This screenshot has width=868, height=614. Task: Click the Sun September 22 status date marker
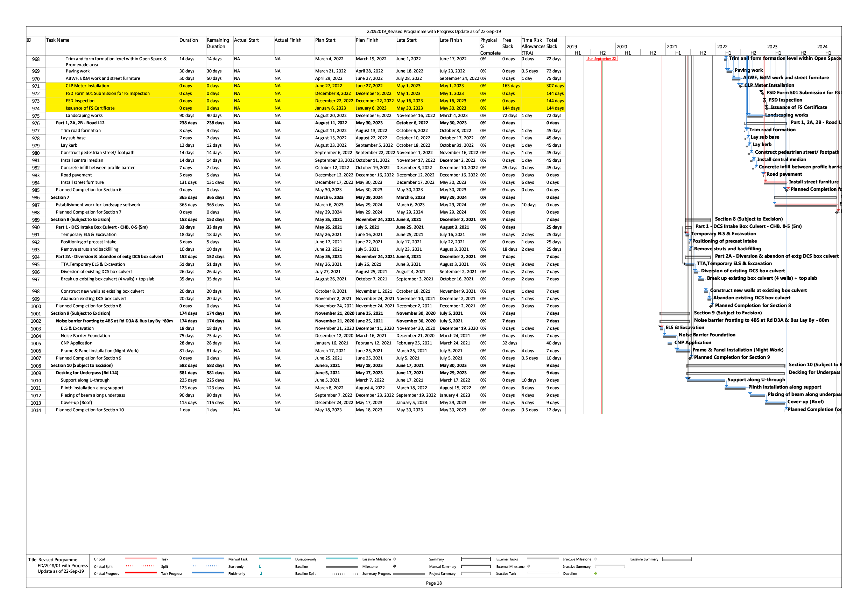(601, 59)
